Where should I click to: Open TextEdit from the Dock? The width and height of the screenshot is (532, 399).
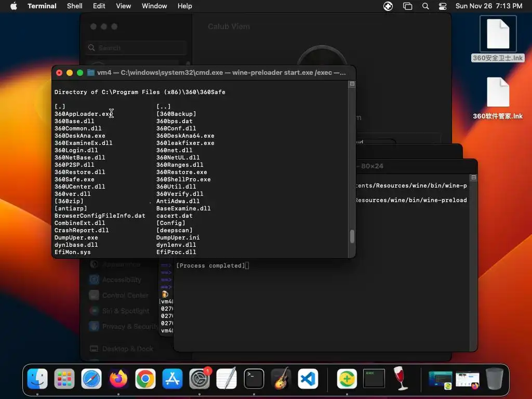227,379
